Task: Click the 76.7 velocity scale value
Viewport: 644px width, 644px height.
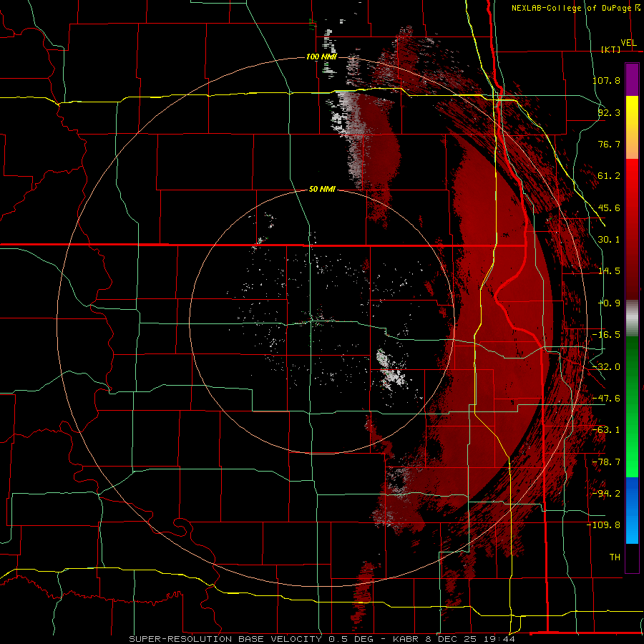Action: point(609,144)
